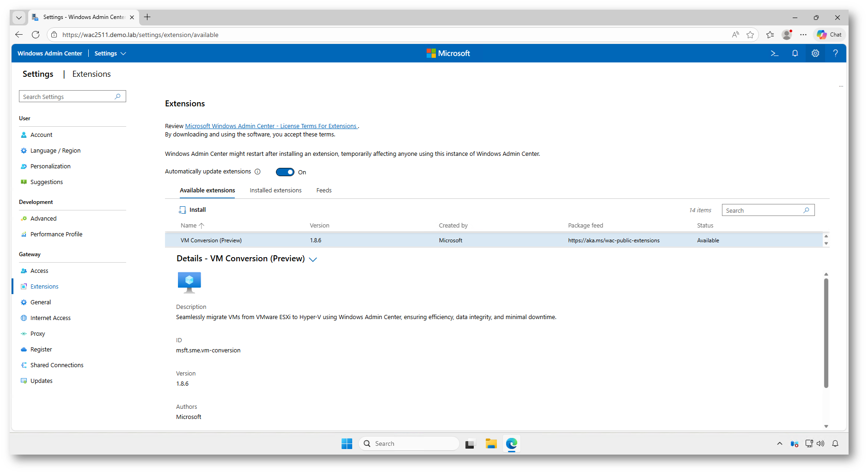Turn off Automatically update extensions toggle
868x474 pixels.
(285, 172)
